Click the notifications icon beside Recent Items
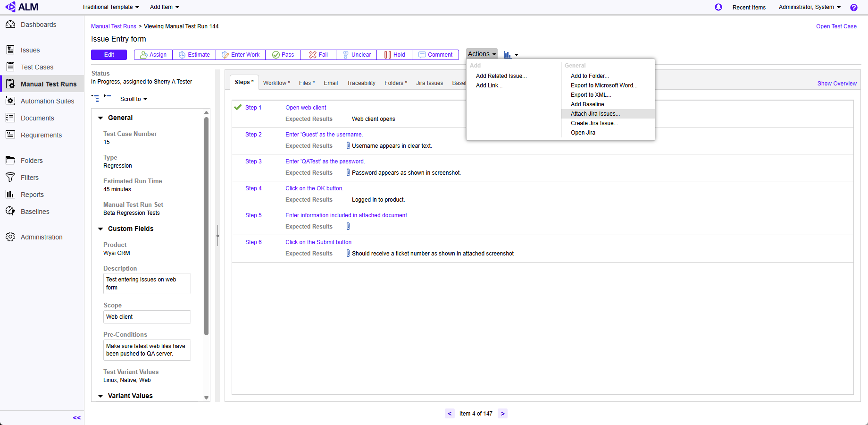Screen dimensions: 868x425 pyautogui.click(x=718, y=7)
